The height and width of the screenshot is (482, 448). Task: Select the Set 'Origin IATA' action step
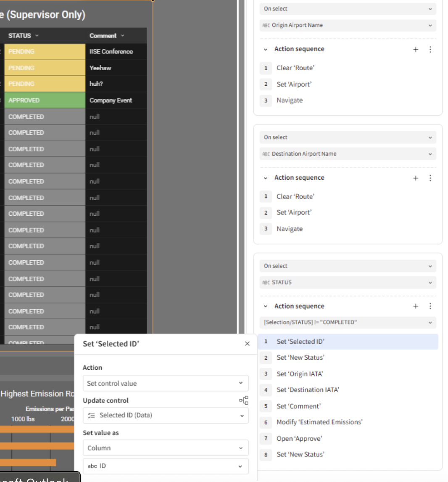pyautogui.click(x=300, y=374)
